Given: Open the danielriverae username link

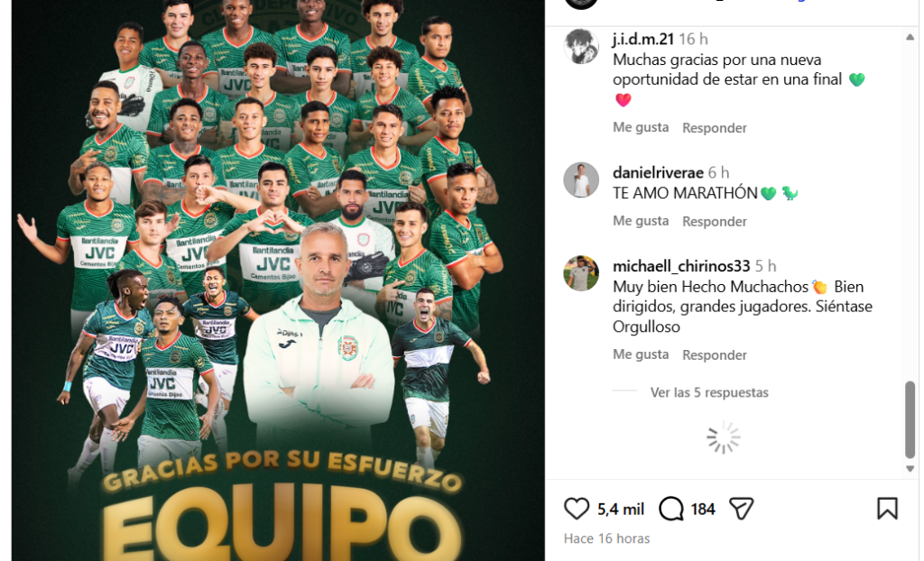Looking at the screenshot, I should click(658, 172).
